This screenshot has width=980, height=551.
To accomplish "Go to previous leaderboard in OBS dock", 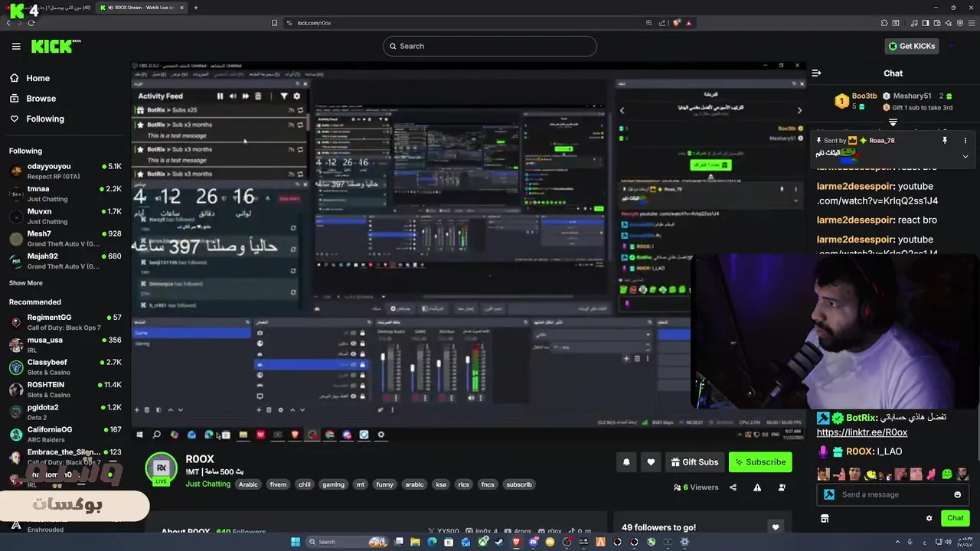I will tap(622, 110).
